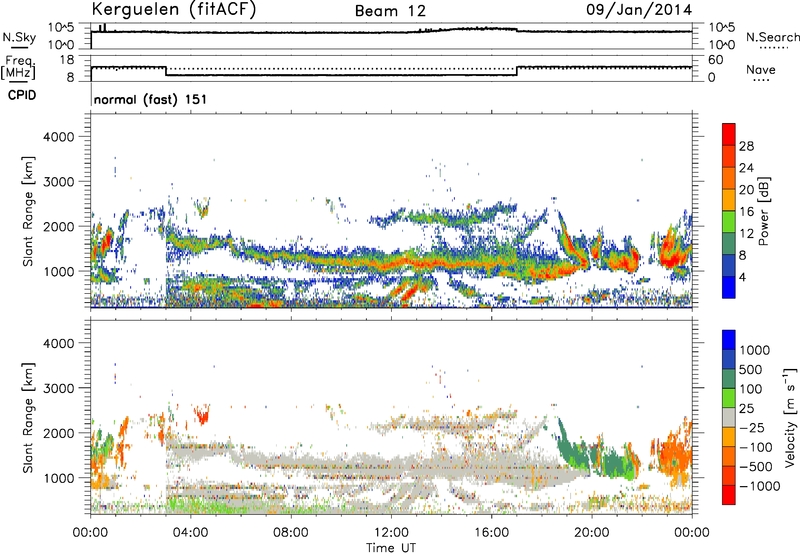Click the '-500' tick on Velocity colorbar
Image resolution: width=800 pixels, height=554 pixels.
coord(756,467)
